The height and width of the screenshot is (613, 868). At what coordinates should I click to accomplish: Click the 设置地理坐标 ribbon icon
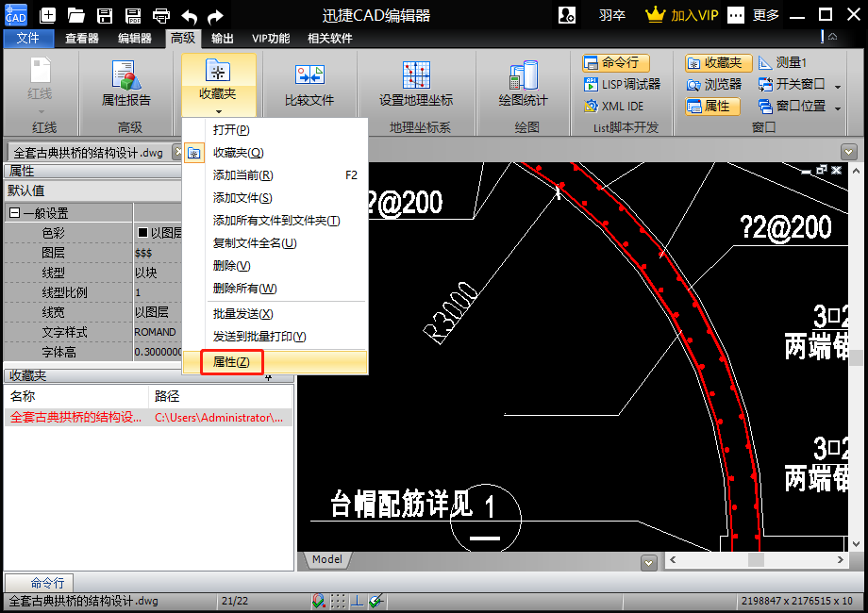click(416, 84)
